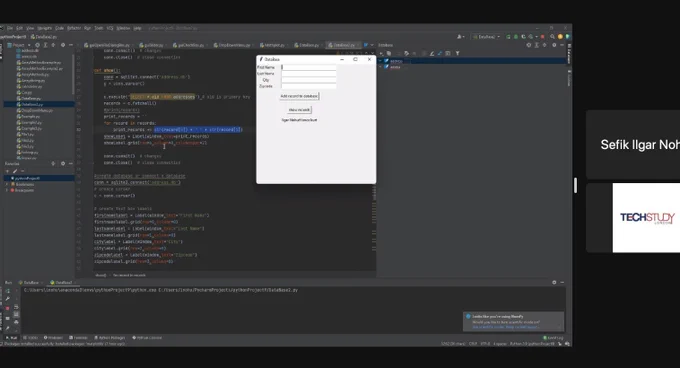Click Add record to database button
This screenshot has width=680, height=368.
coord(299,96)
